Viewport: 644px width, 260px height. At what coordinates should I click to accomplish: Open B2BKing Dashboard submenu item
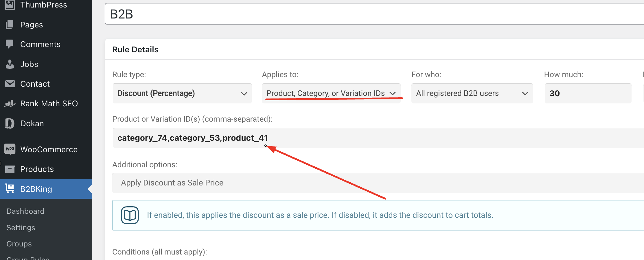tap(25, 211)
